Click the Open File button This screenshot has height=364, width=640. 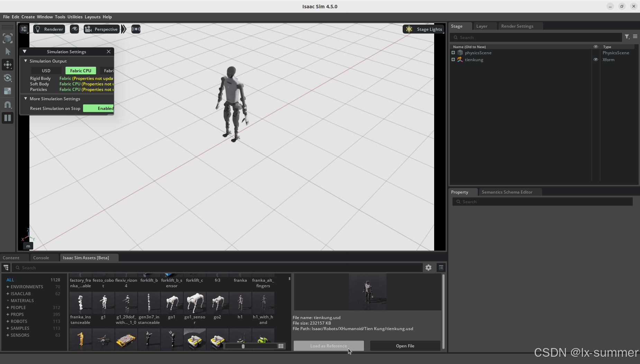[405, 346]
